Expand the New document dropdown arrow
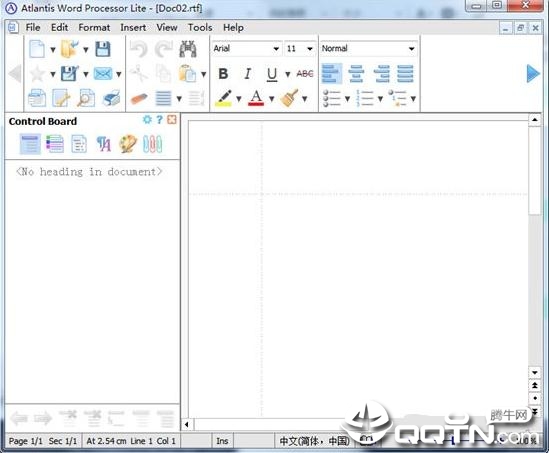549x453 pixels. point(53,50)
